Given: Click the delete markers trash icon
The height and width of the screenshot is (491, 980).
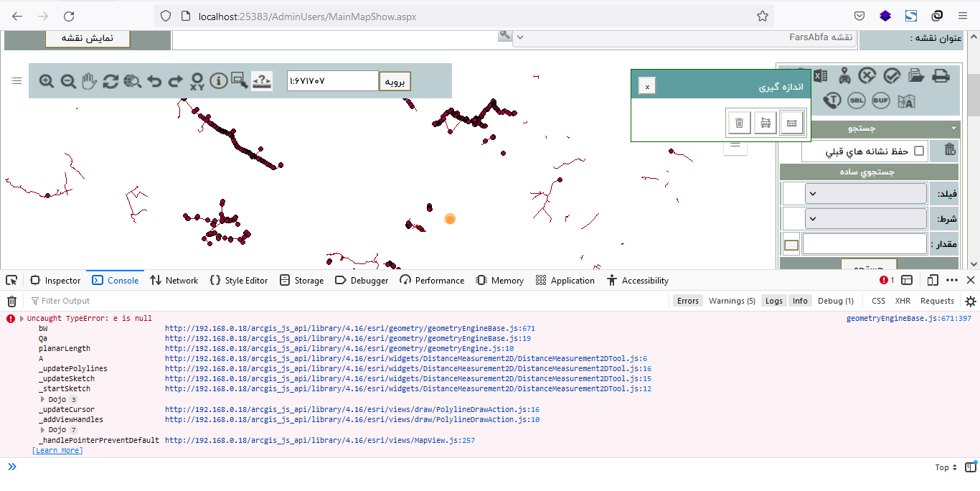Looking at the screenshot, I should (950, 149).
